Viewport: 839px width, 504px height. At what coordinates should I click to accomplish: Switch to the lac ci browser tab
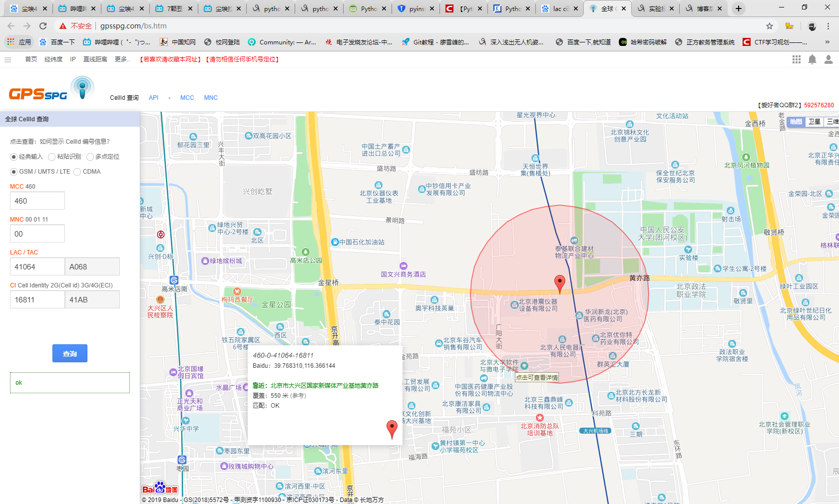coord(558,8)
